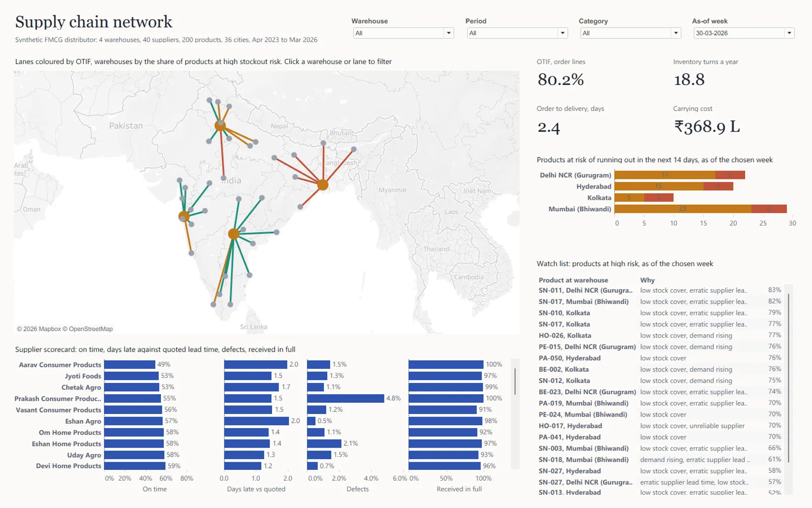Select watch list row SN-010, Kolkata
The image size is (812, 508).
660,313
